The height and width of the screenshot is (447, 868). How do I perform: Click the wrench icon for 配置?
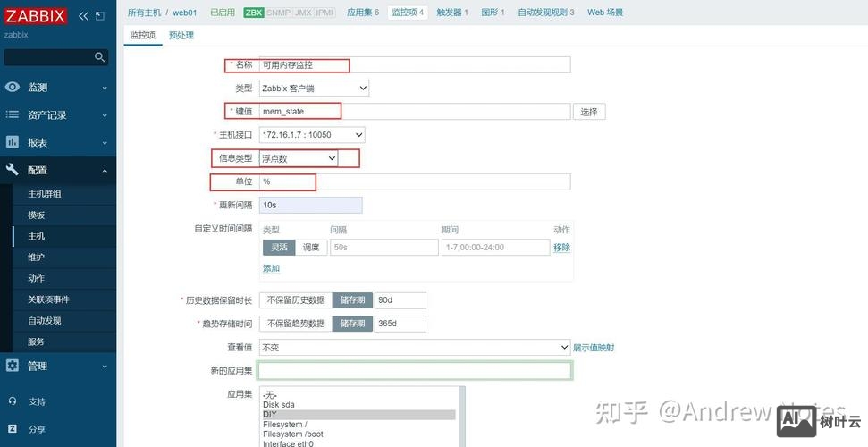(x=13, y=170)
